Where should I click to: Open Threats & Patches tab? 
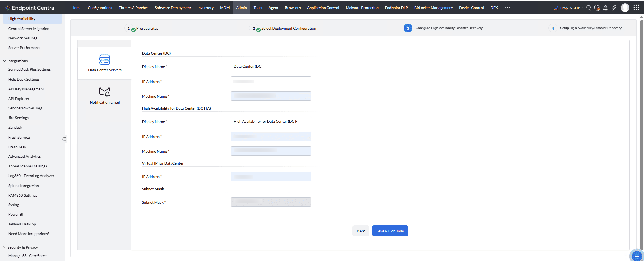point(133,8)
